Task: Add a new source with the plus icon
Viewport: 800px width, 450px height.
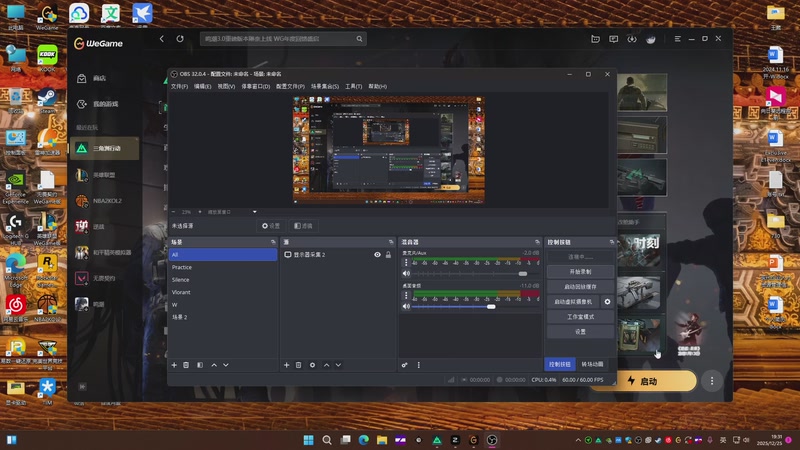Action: coord(286,365)
